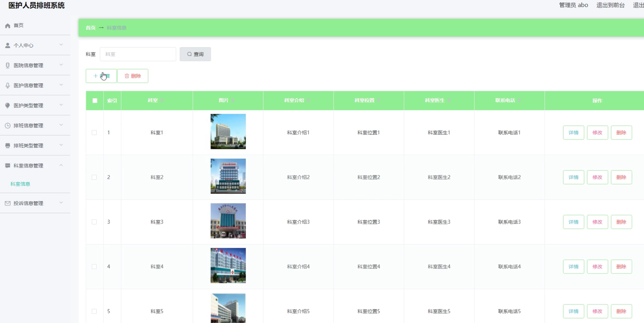
Task: Click the sort icon on 科室位置 column header
Action: point(379,100)
